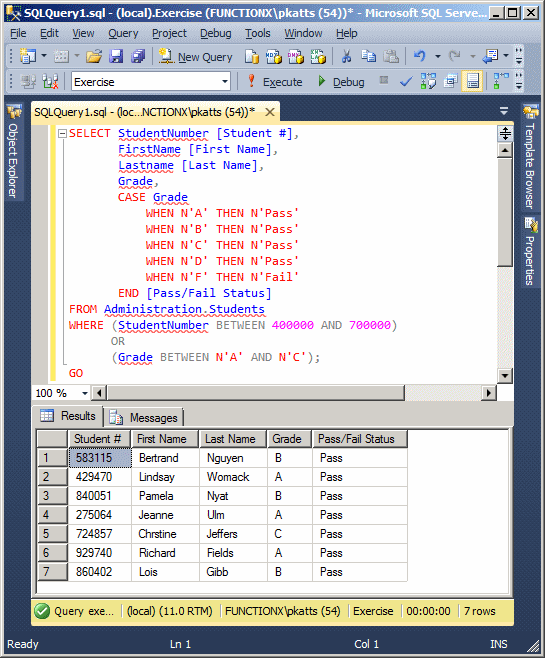Click the Copy icon in the toolbar
The width and height of the screenshot is (545, 658).
click(x=368, y=56)
